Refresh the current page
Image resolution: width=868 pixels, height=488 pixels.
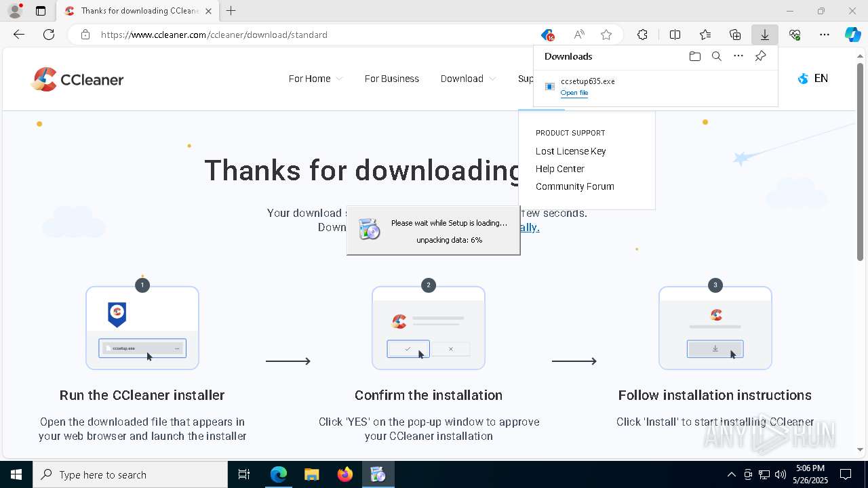[x=49, y=35]
